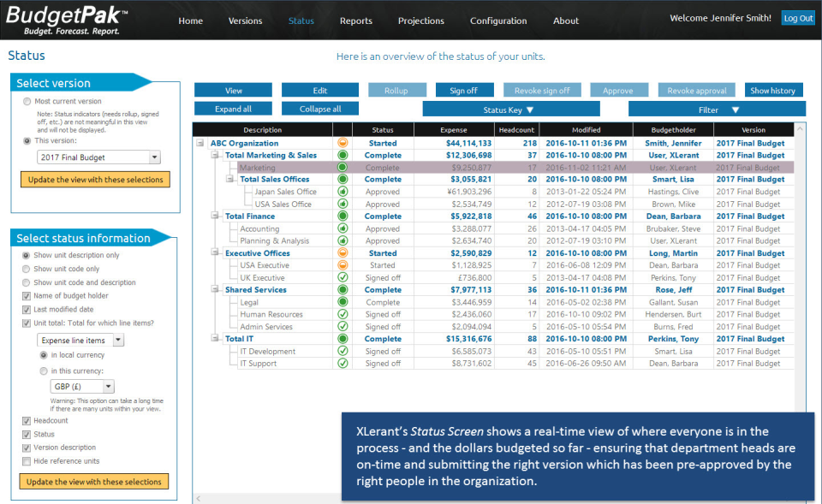Click the orange Started status icon beside Executive Offices
This screenshot has height=504, width=822.
pos(343,252)
